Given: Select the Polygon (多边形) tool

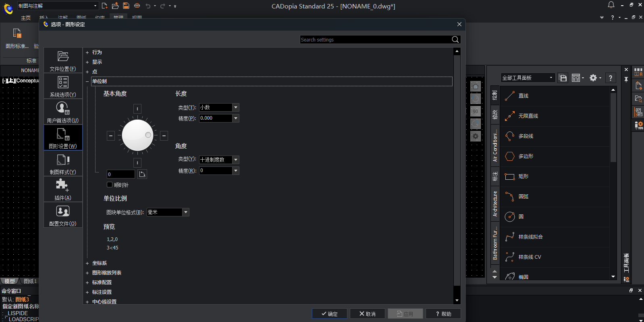Looking at the screenshot, I should [x=526, y=156].
